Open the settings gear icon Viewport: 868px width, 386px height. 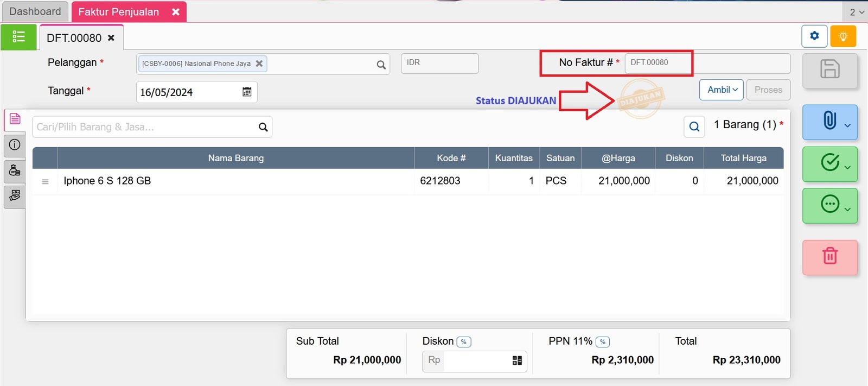814,36
